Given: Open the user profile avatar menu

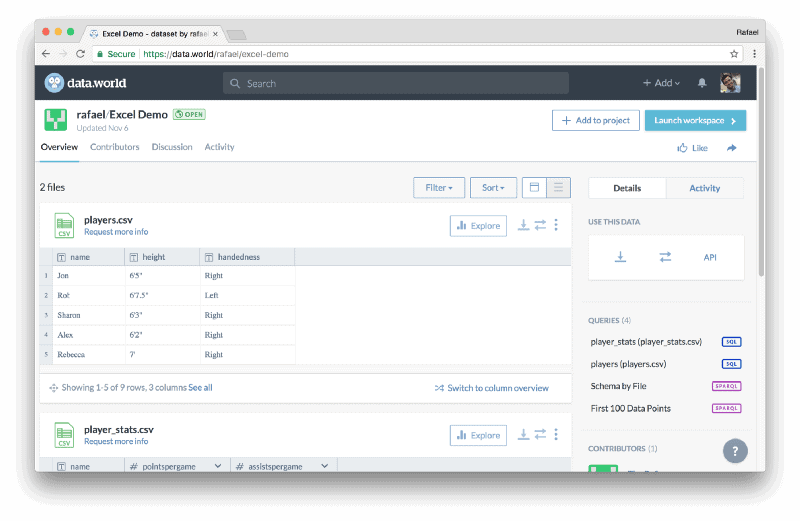Looking at the screenshot, I should coord(730,83).
